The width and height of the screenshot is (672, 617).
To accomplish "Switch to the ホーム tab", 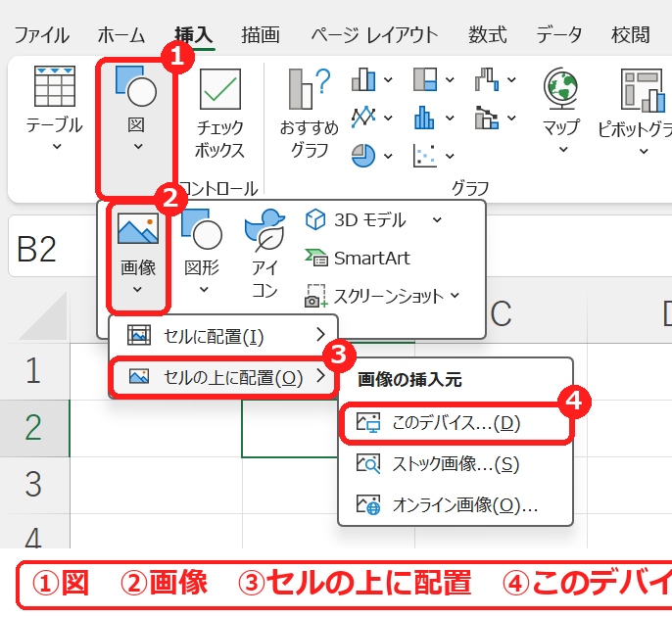I will 121,35.
